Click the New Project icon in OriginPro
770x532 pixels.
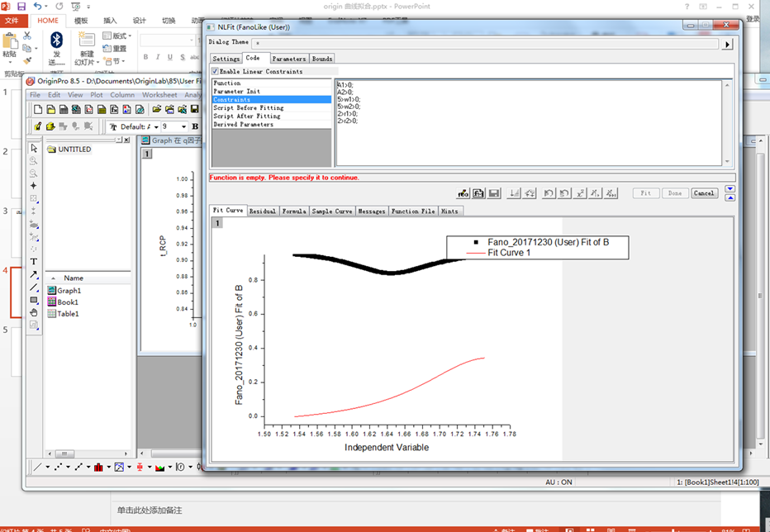(x=38, y=110)
